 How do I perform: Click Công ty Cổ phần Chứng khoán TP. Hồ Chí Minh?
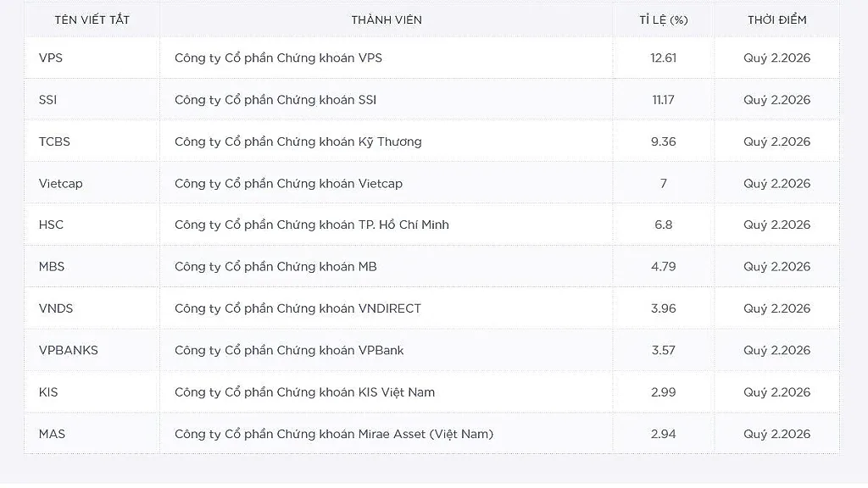(312, 225)
